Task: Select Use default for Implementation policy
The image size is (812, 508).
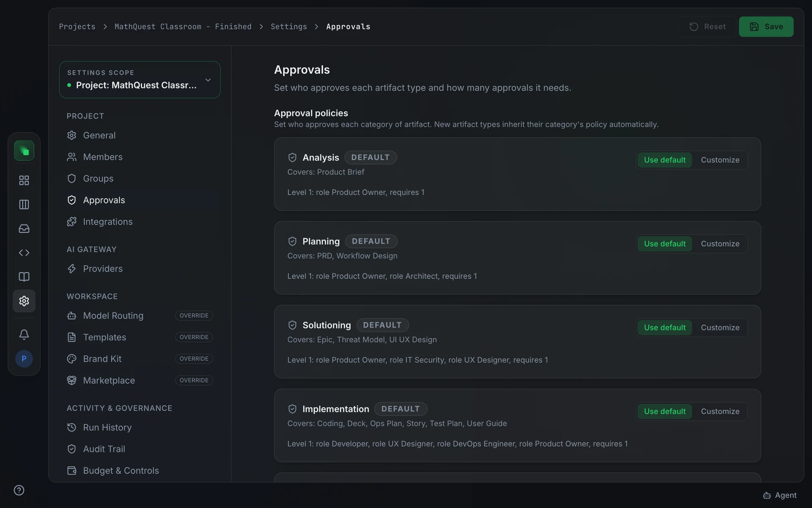Action: 664,411
